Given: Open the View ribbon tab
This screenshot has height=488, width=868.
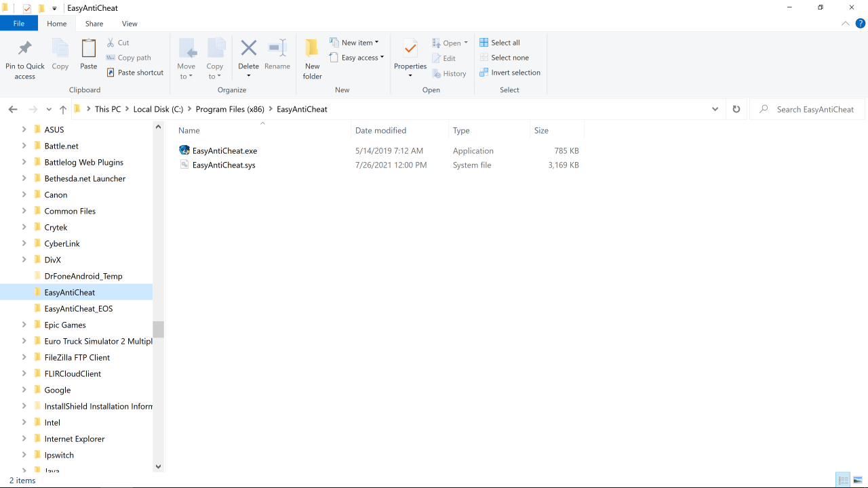Looking at the screenshot, I should tap(130, 24).
